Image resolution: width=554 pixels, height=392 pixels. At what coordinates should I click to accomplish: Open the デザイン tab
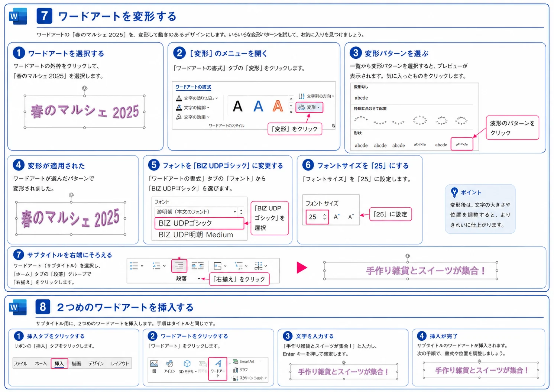(96, 363)
